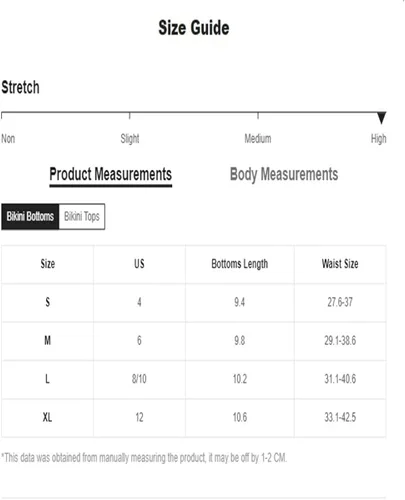This screenshot has width=405, height=500.
Task: Click the Waist Size column header
Action: pos(340,264)
